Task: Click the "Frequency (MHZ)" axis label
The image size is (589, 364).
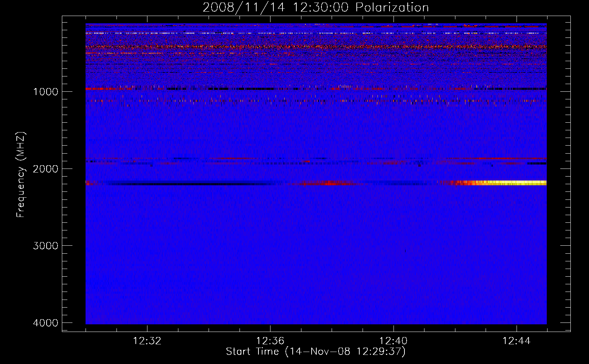Action: pos(20,175)
